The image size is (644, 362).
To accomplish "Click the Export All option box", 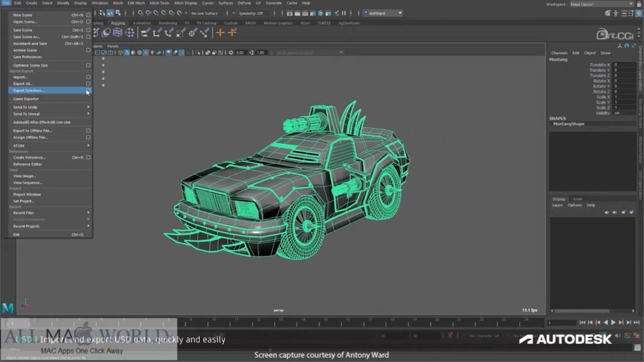I will pyautogui.click(x=88, y=83).
